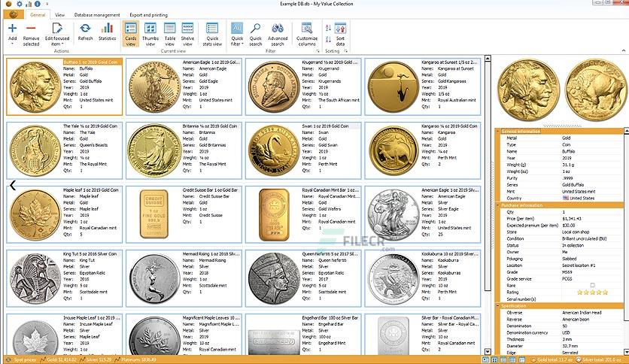Select the Kookaburra 10 oz silver card

tap(422, 278)
